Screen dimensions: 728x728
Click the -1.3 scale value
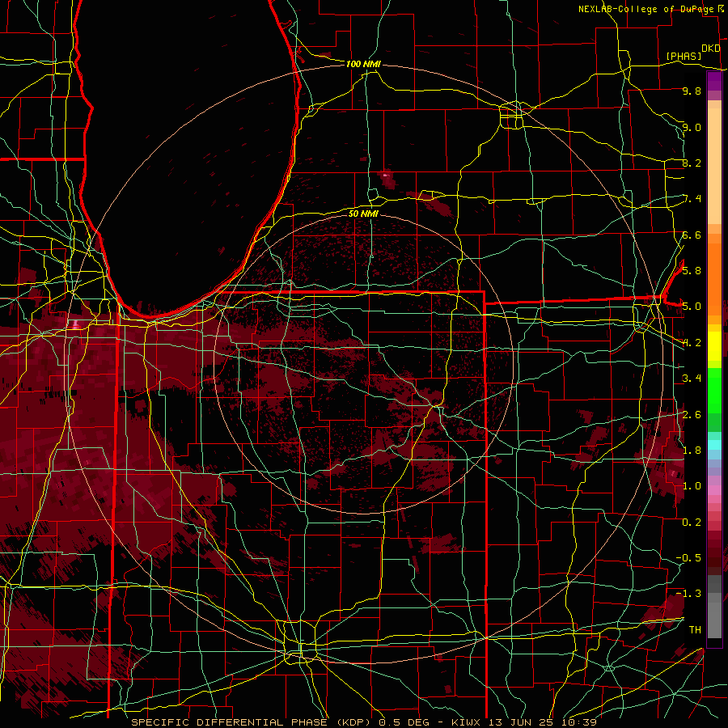click(x=688, y=594)
